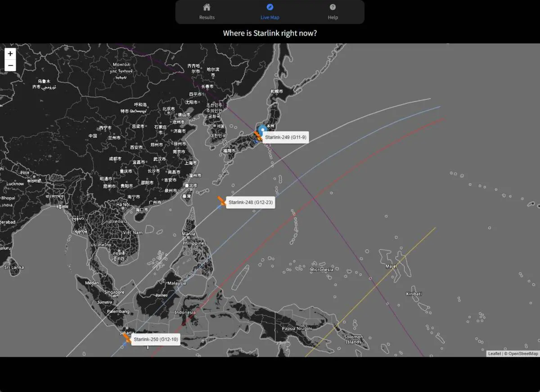Click the Philippines label on the map

[194, 243]
